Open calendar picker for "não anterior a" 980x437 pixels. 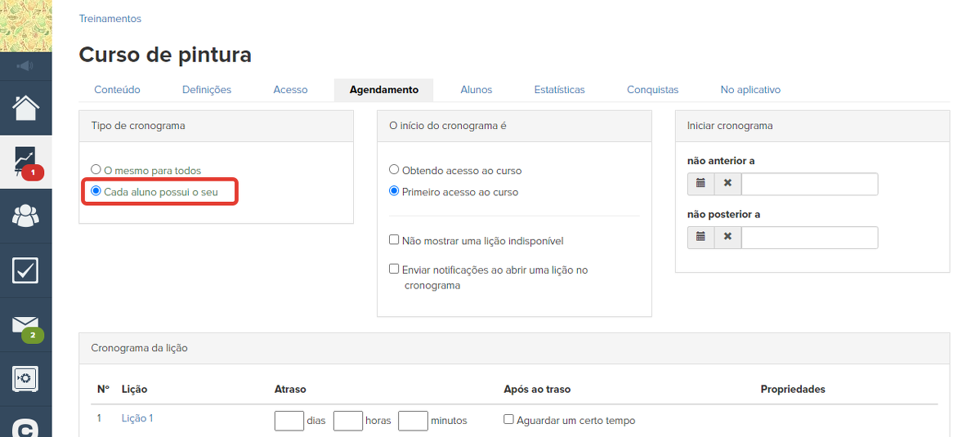[700, 184]
